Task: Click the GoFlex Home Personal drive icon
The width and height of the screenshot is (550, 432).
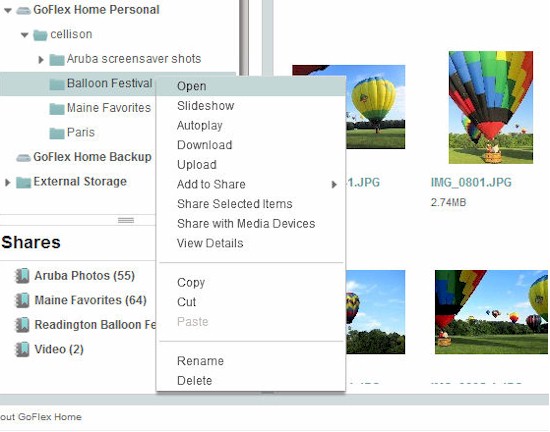Action: tap(24, 11)
